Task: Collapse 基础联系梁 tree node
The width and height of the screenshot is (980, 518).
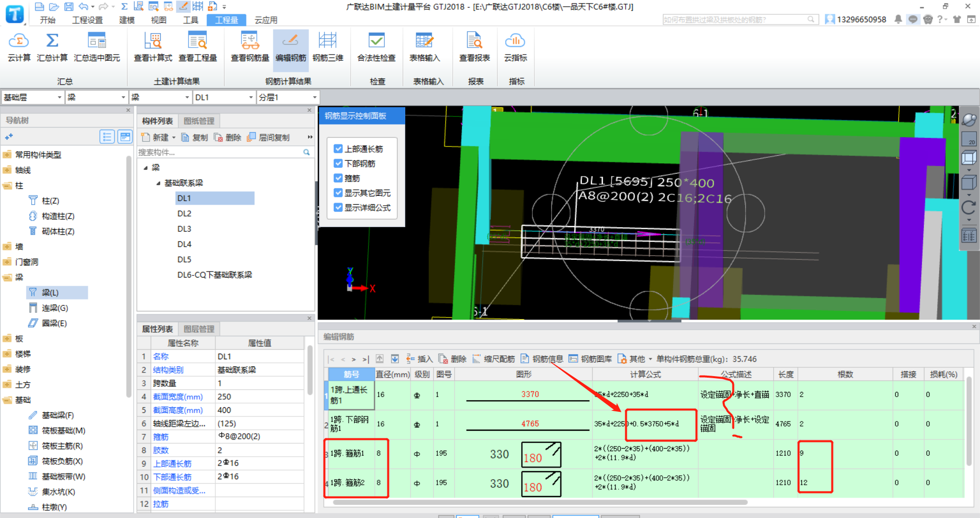Action: tap(158, 183)
